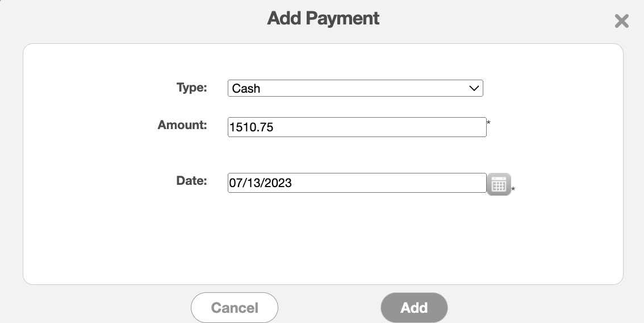Viewport: 644px width, 323px height.
Task: Place cursor on the 07/13/2023 date value
Action: [261, 183]
